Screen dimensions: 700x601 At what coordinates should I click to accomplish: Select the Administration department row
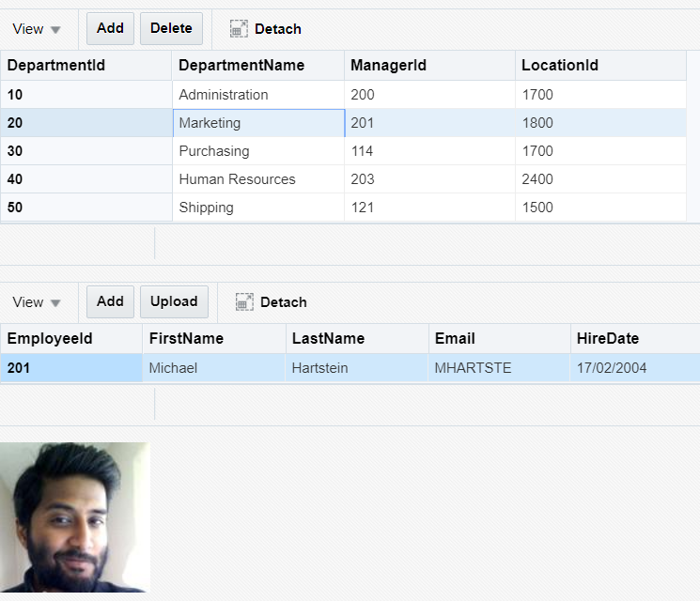coord(343,95)
